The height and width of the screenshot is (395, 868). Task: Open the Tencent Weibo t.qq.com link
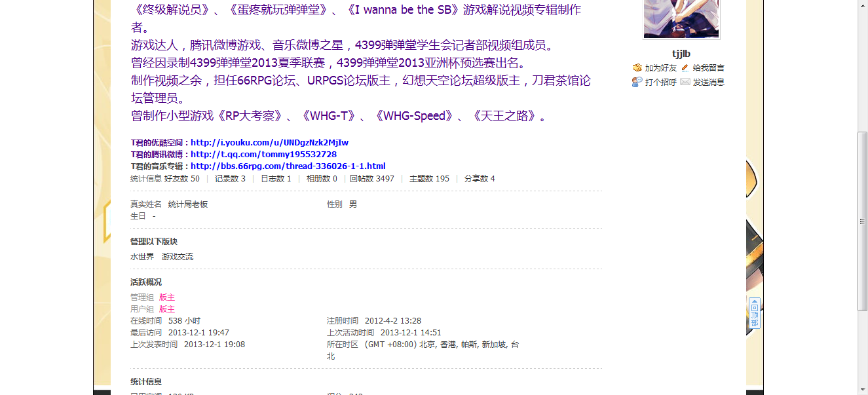tap(263, 155)
